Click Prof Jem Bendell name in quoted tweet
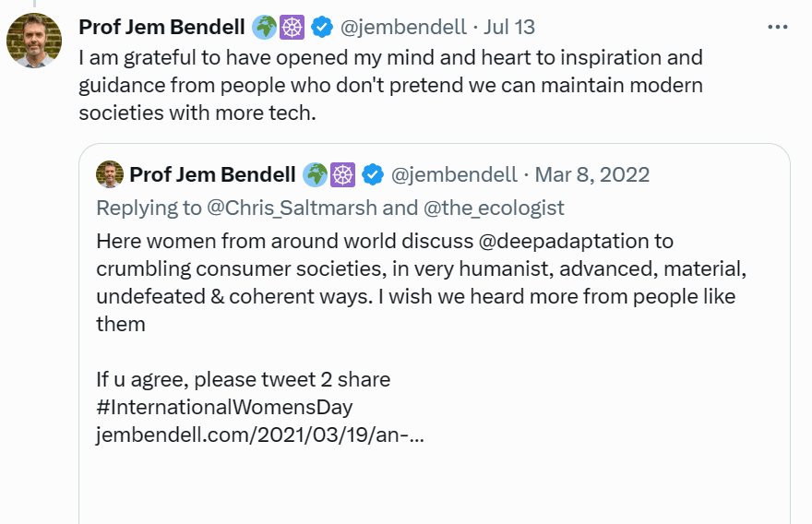 click(x=212, y=174)
